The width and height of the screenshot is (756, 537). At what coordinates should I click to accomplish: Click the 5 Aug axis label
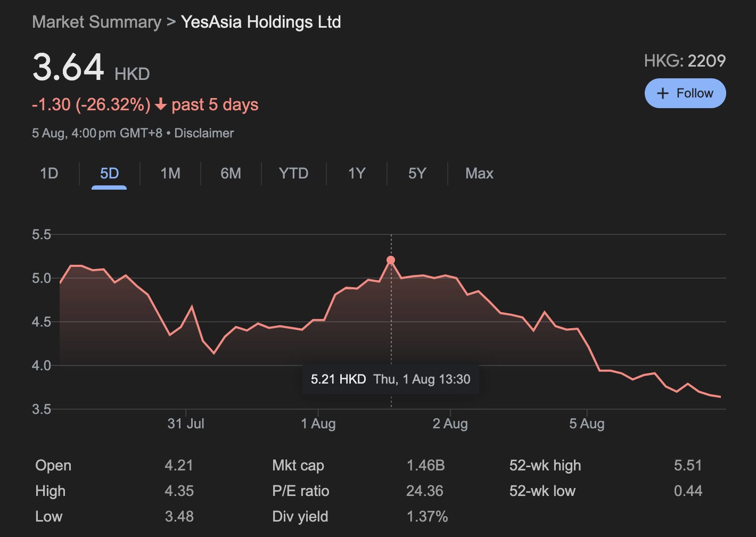587,424
